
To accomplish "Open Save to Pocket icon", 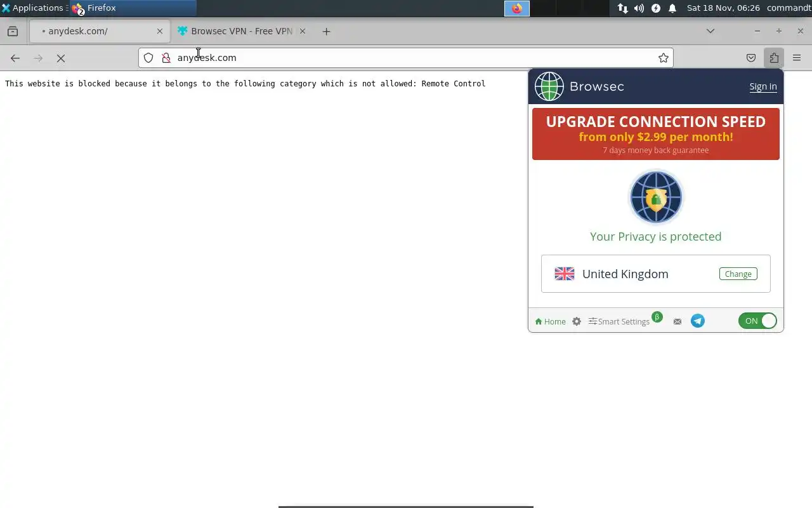I will point(751,58).
